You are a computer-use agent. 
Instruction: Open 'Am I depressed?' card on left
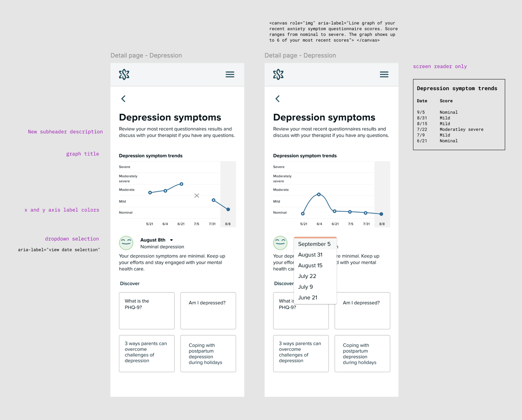pos(208,311)
